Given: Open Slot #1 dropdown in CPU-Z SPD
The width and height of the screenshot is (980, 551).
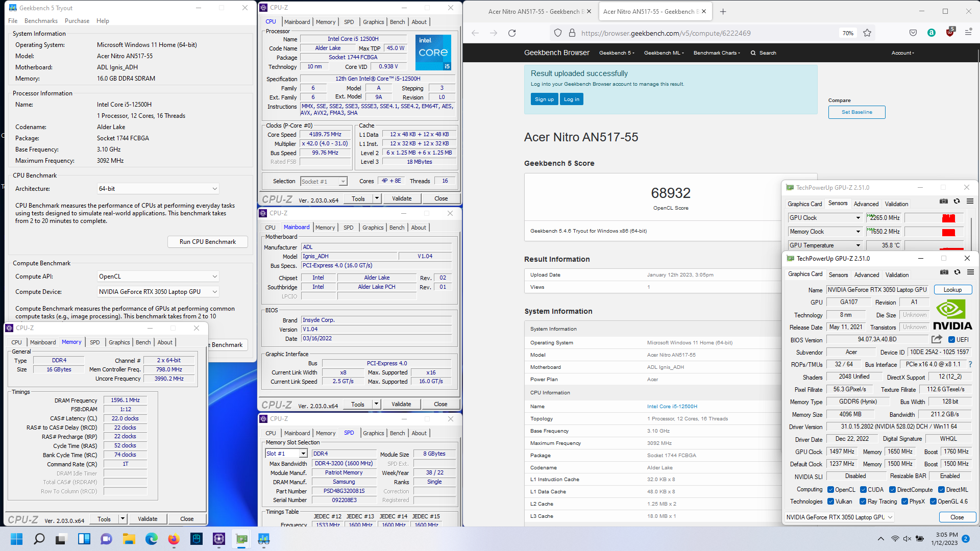Looking at the screenshot, I should click(x=286, y=454).
